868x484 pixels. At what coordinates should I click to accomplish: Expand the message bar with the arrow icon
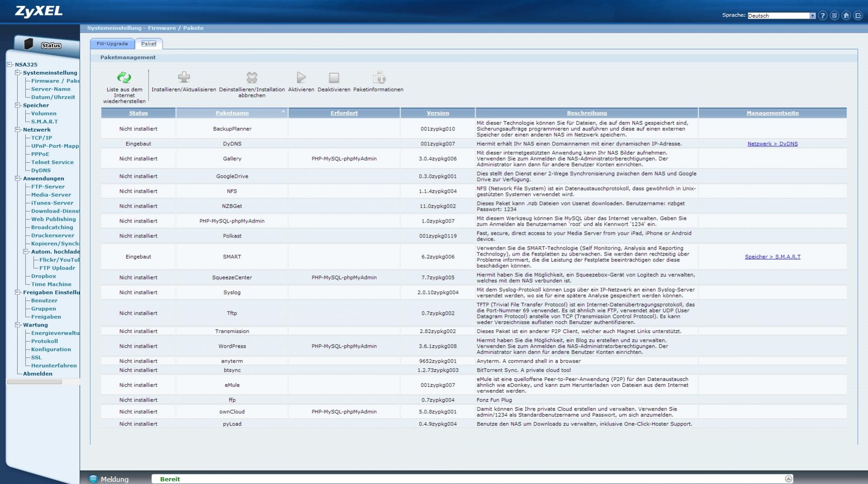tap(788, 479)
